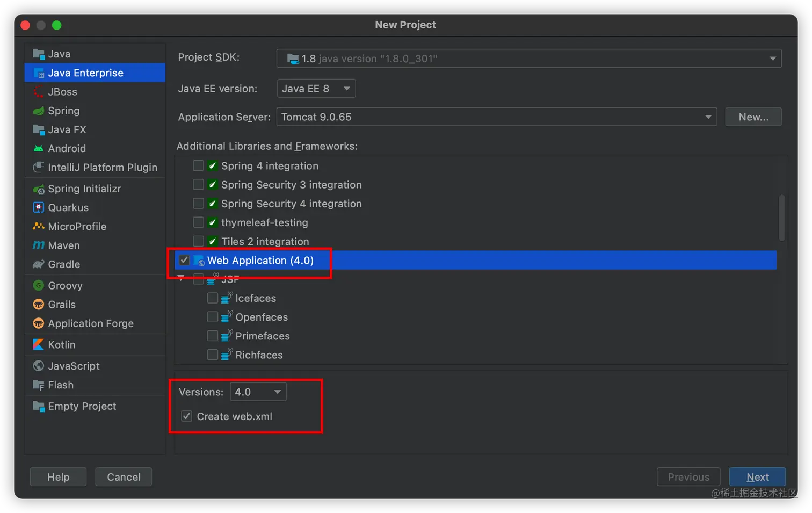Click the SDK folder icon in Project SDK field
The image size is (812, 513).
pyautogui.click(x=293, y=59)
